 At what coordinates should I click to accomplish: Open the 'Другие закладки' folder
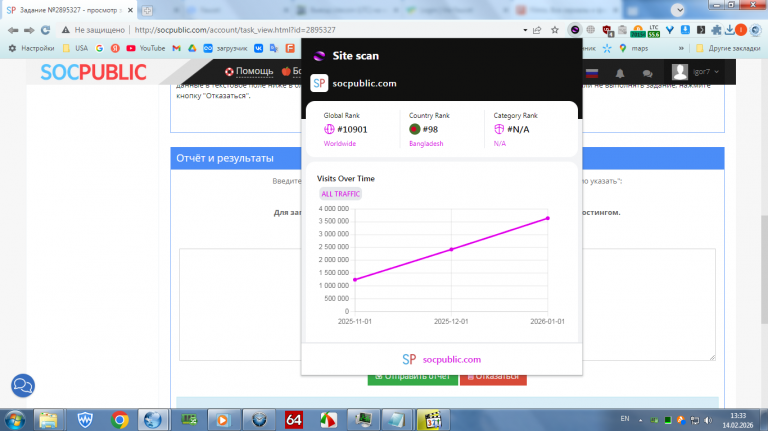pos(728,48)
